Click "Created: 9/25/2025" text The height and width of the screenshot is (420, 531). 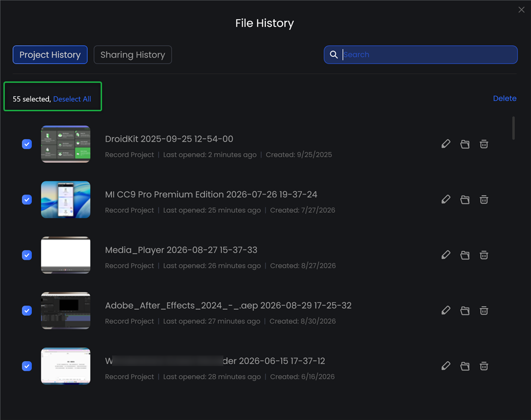click(x=298, y=155)
